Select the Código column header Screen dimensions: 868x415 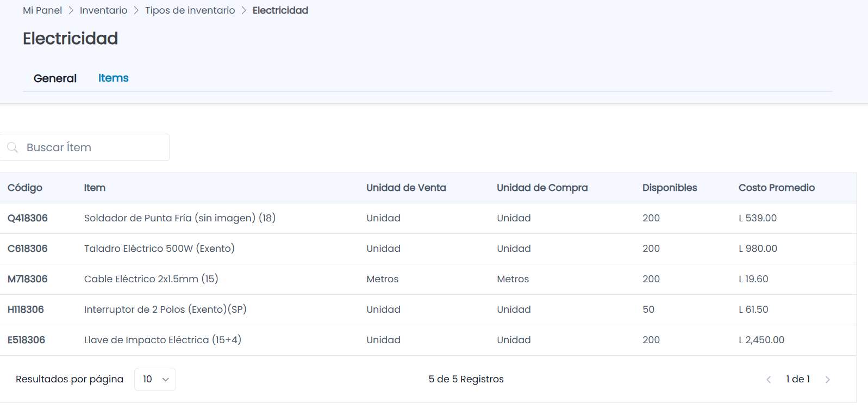(x=25, y=188)
